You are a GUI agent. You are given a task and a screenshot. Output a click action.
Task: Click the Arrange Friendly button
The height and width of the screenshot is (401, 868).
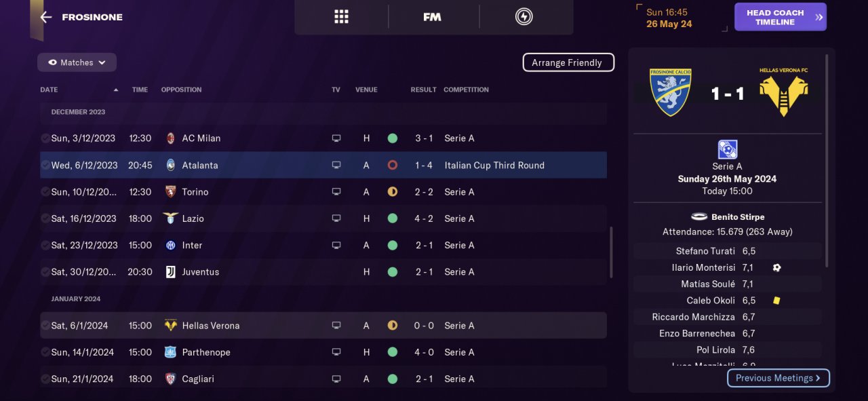pos(568,62)
